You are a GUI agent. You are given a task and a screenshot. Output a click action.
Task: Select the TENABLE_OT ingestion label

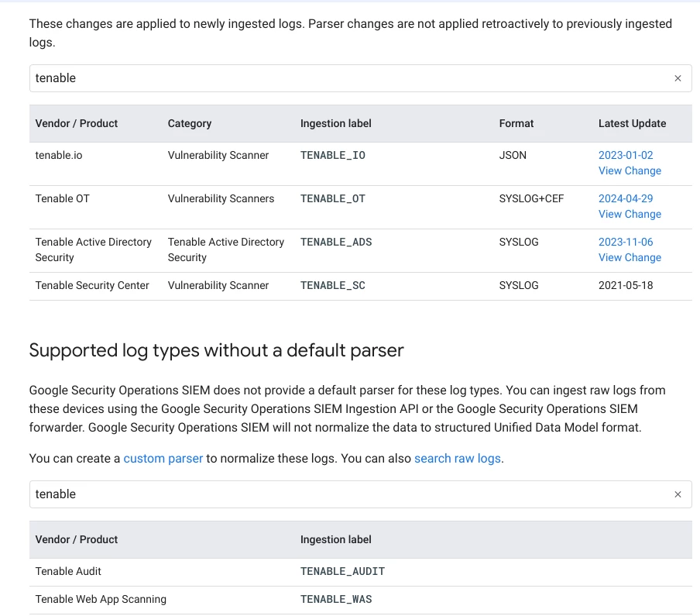pos(333,198)
